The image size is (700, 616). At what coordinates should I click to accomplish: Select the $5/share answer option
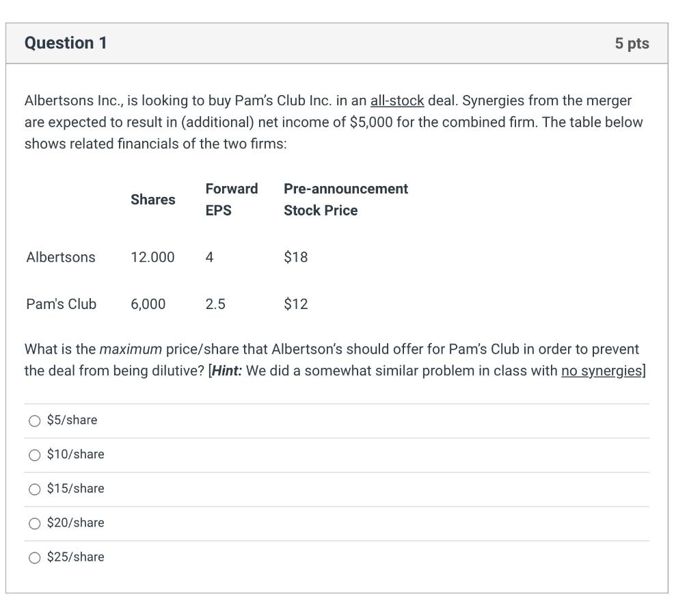(35, 420)
